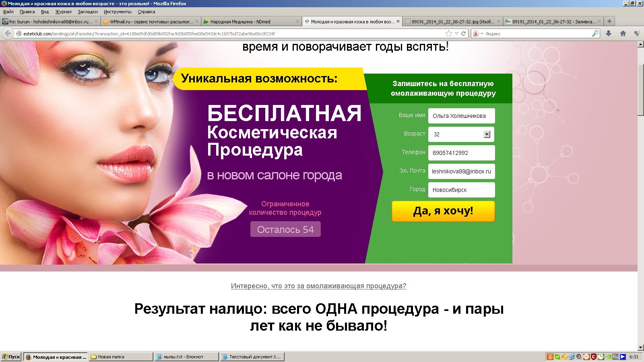Click the Телефон input field

click(461, 153)
